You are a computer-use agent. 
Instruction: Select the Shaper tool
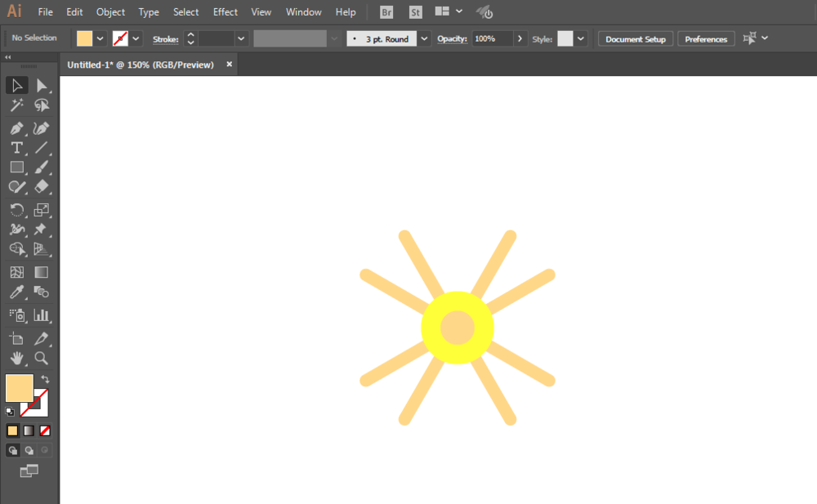click(x=16, y=187)
